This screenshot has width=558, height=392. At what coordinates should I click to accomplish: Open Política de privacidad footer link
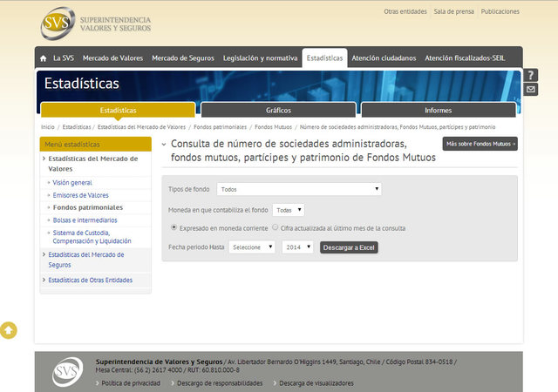tap(131, 383)
